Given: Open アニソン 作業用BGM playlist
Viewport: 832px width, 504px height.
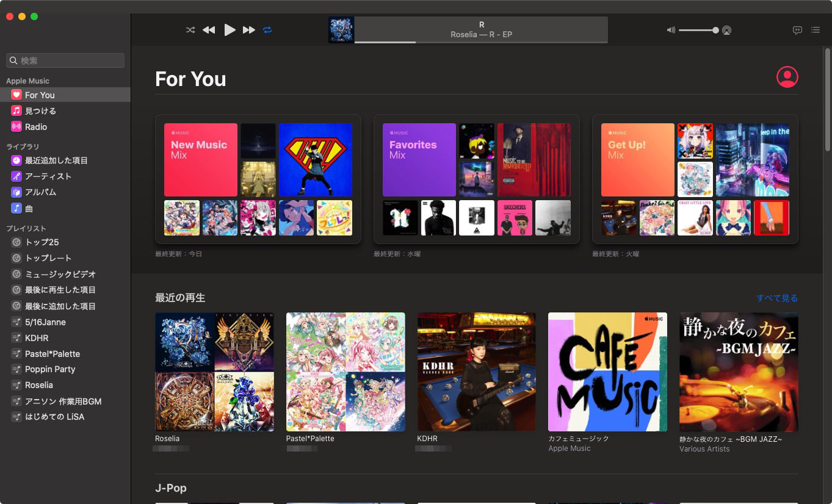Looking at the screenshot, I should pyautogui.click(x=65, y=401).
